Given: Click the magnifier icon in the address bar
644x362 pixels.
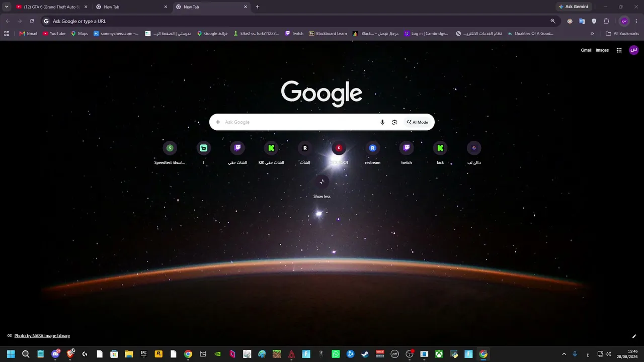Looking at the screenshot, I should [x=553, y=21].
